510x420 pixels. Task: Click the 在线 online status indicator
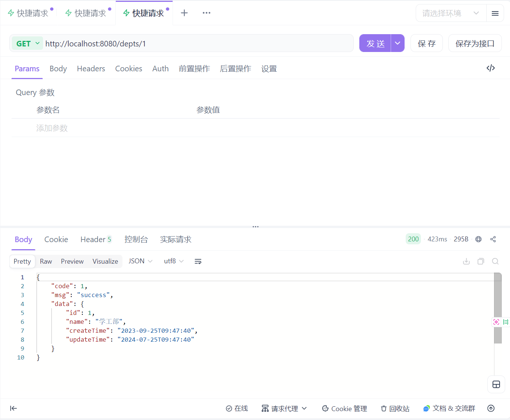237,408
